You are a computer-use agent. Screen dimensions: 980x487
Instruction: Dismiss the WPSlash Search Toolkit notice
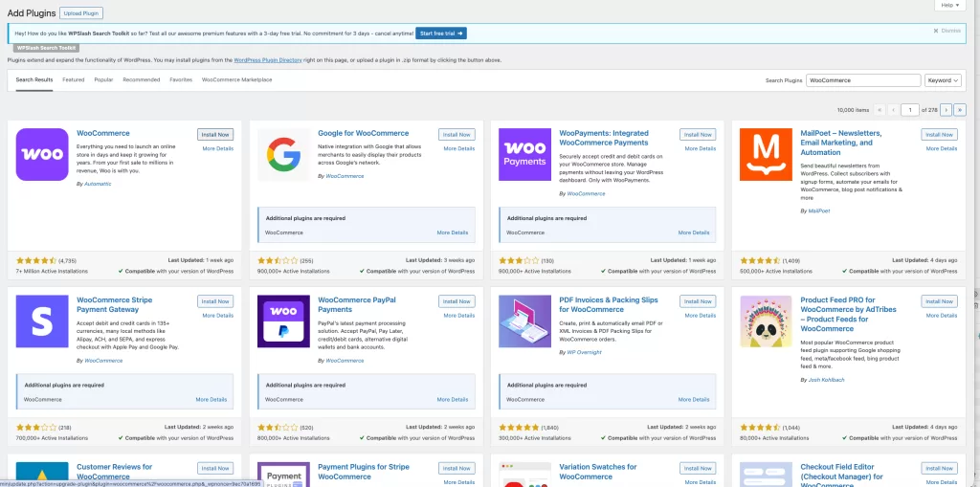pyautogui.click(x=947, y=31)
